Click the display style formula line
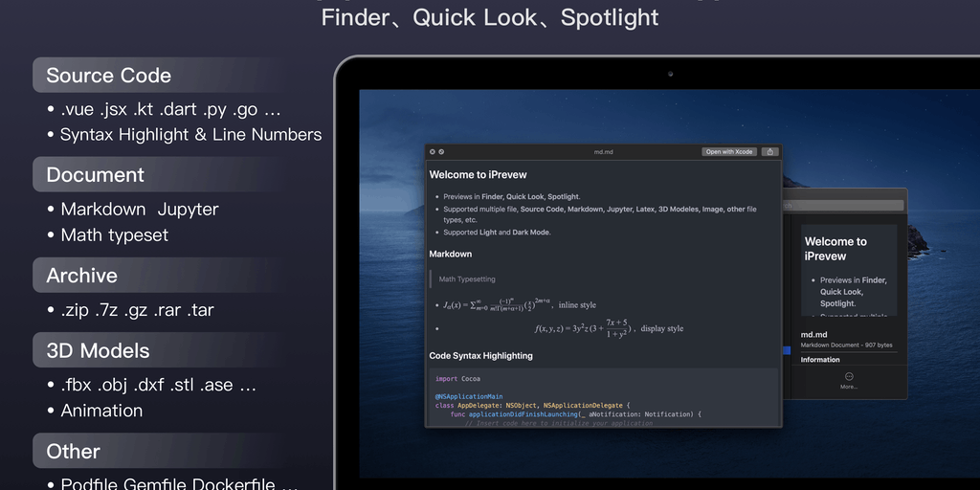980x490 pixels. point(609,328)
